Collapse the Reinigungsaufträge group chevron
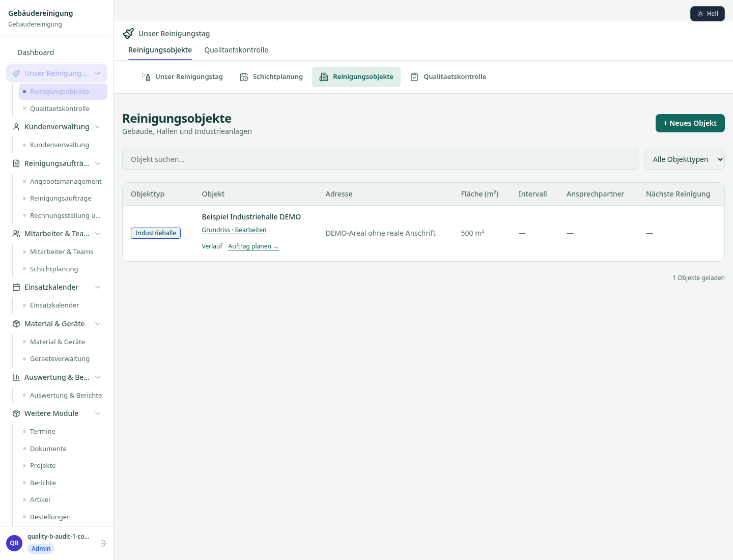This screenshot has height=560, width=733. click(98, 163)
